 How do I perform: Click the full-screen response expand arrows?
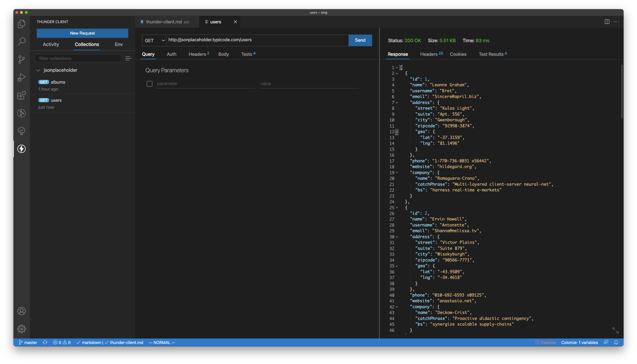point(615,330)
